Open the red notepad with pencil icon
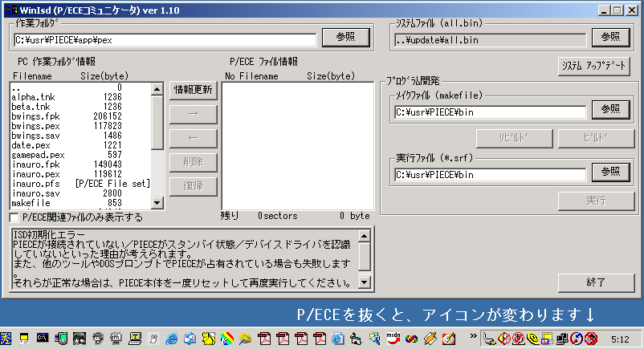This screenshot has width=644, height=349. (449, 339)
